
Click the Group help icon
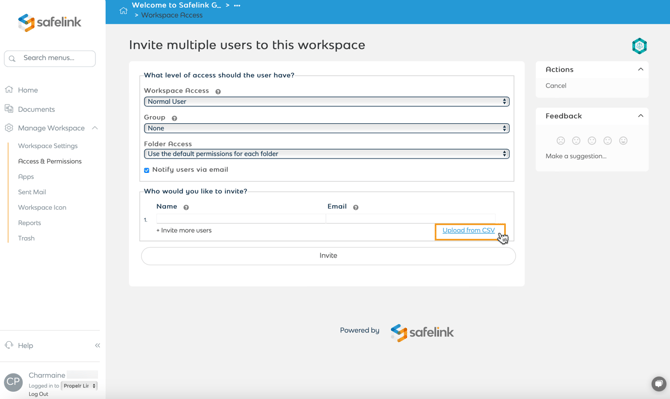pos(174,118)
